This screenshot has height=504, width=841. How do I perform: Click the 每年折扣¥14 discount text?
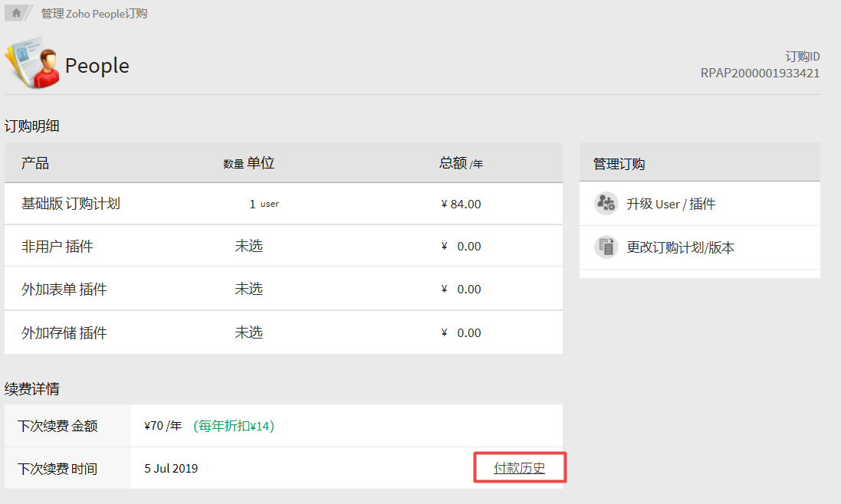coord(233,426)
